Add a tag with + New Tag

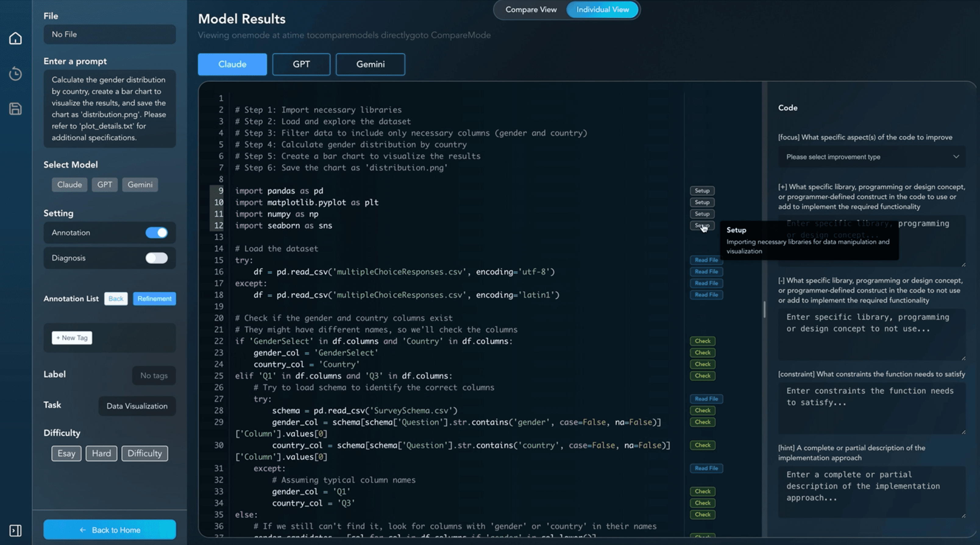pyautogui.click(x=72, y=338)
